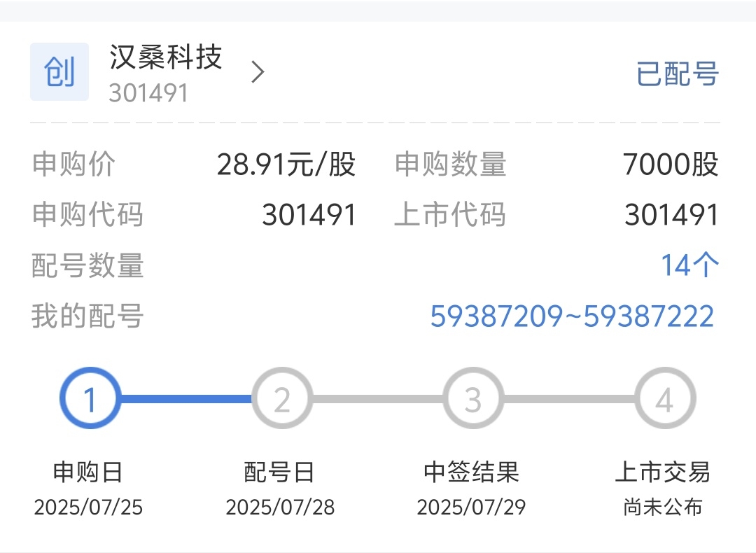Tap the 申购日 date 2025/07/25
The width and height of the screenshot is (756, 553).
point(88,507)
